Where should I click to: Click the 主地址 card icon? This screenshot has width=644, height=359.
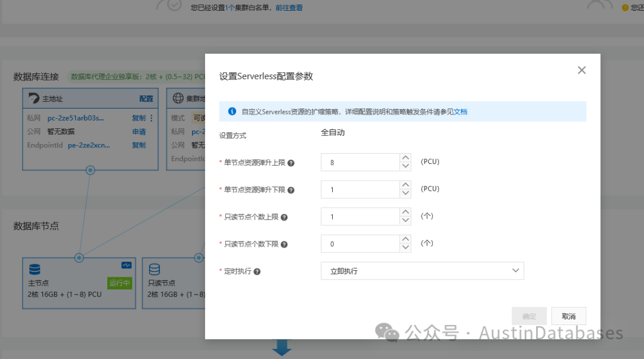click(33, 98)
